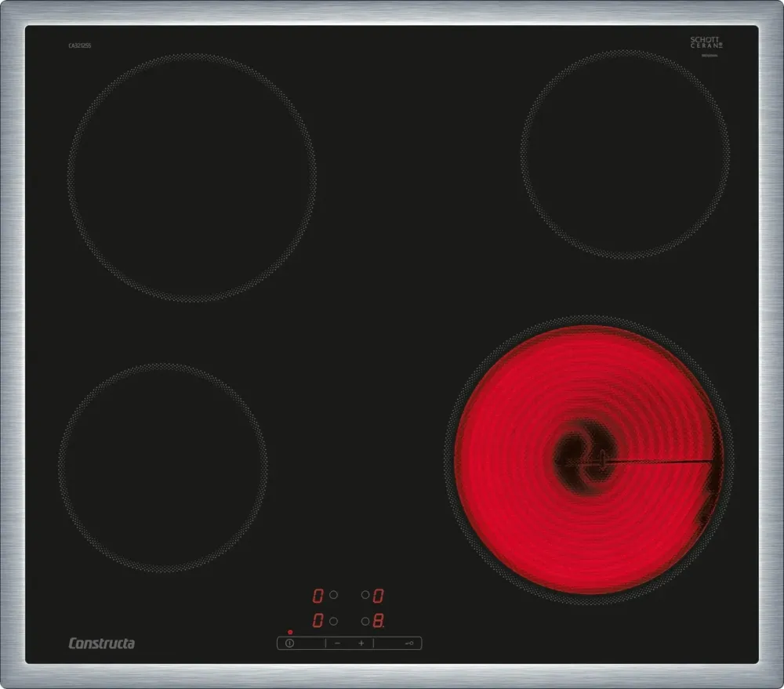Select the rear right zone selector circle
This screenshot has width=784, height=689.
pos(365,595)
